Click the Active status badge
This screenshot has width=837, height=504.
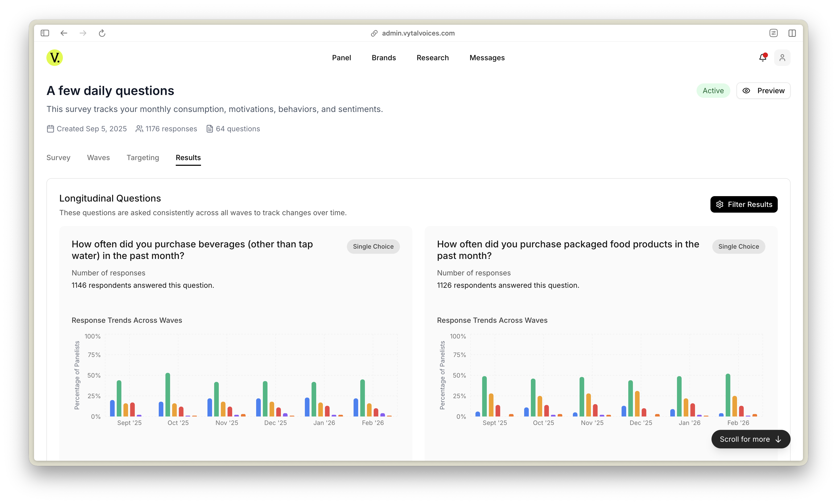(713, 91)
